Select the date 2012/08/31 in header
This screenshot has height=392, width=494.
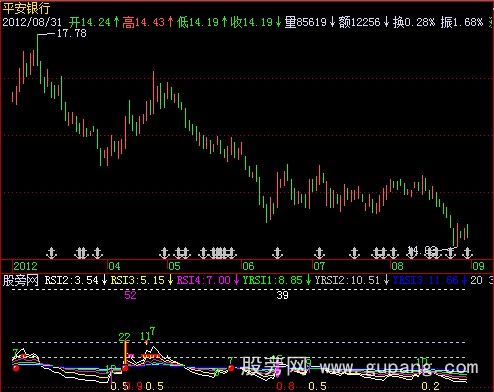tap(32, 22)
